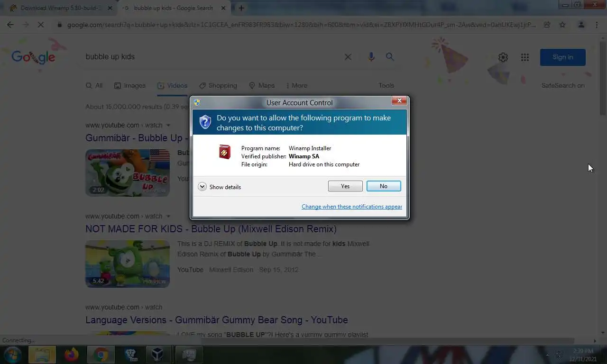Open File Explorer from the taskbar
This screenshot has height=364, width=607.
[42, 355]
